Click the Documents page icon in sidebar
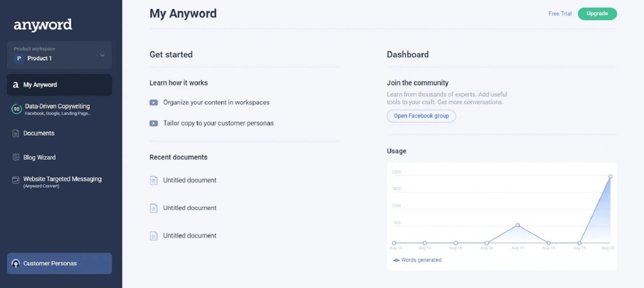The image size is (644, 288). pyautogui.click(x=16, y=133)
